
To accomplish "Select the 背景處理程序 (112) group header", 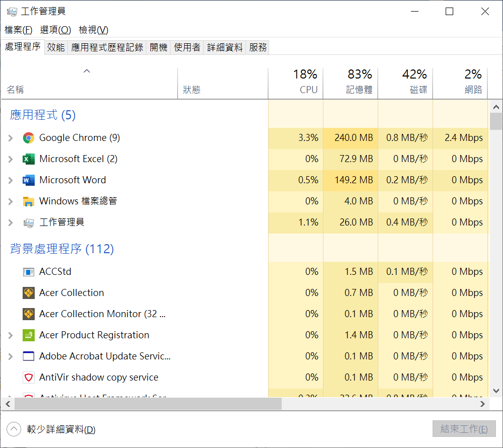I will pos(62,249).
